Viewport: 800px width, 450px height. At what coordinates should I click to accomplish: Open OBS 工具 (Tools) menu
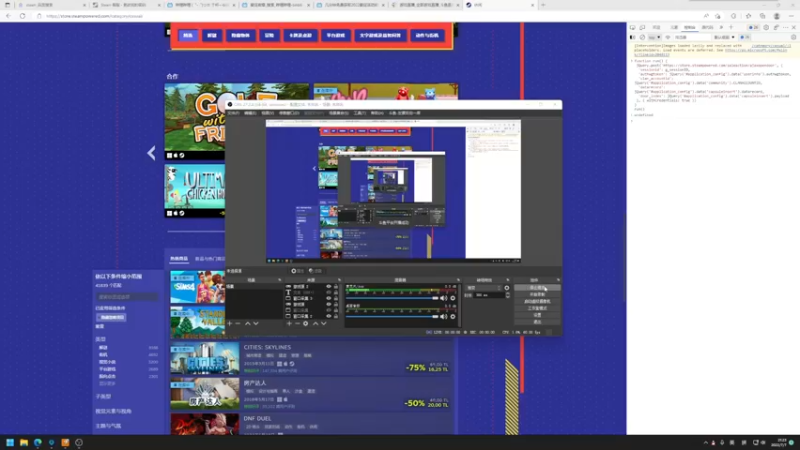[x=359, y=113]
